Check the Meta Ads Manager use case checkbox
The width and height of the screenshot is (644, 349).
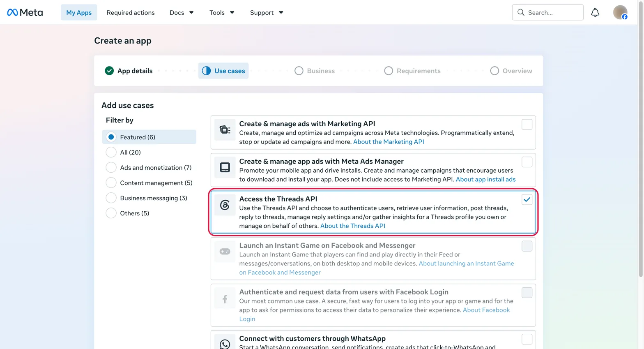[527, 162]
